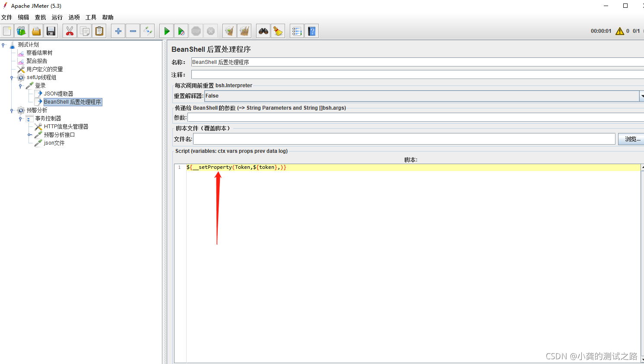Maximize the JMeter window
This screenshot has width=644, height=364.
pyautogui.click(x=625, y=6)
